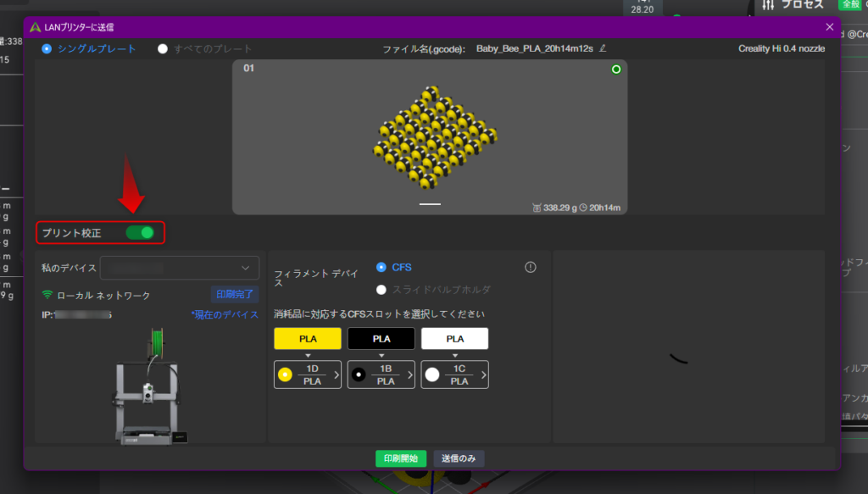Image resolution: width=868 pixels, height=494 pixels.
Task: Select the すべてのプレート radio button
Action: pos(163,49)
